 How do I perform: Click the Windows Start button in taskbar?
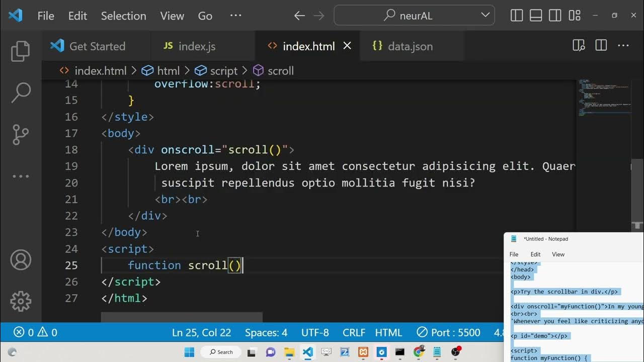click(x=189, y=352)
